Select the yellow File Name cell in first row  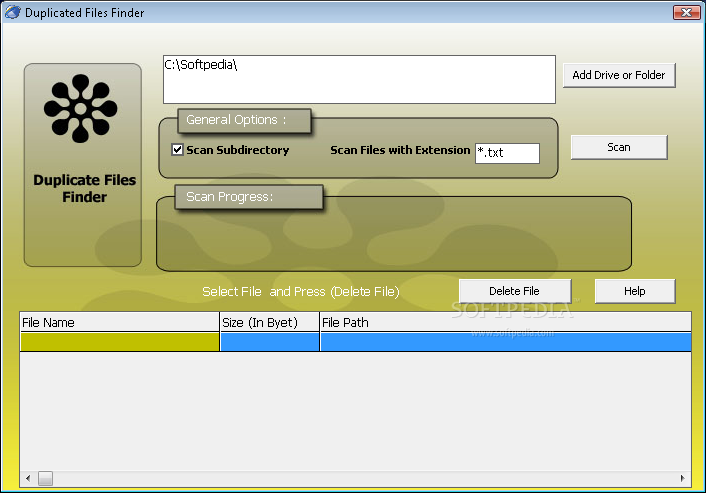point(120,342)
